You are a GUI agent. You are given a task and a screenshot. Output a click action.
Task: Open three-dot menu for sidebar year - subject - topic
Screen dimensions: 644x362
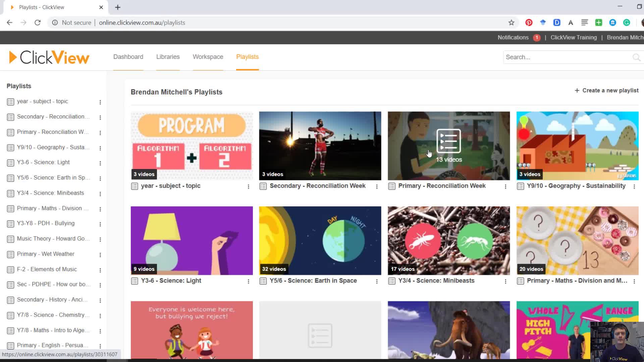[100, 102]
